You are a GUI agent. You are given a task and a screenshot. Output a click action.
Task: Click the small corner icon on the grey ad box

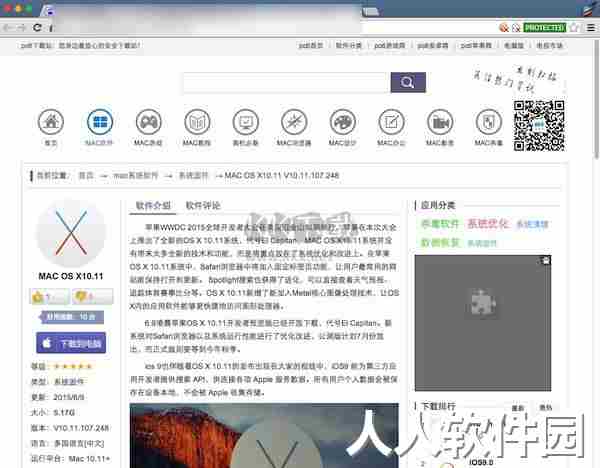(x=545, y=261)
